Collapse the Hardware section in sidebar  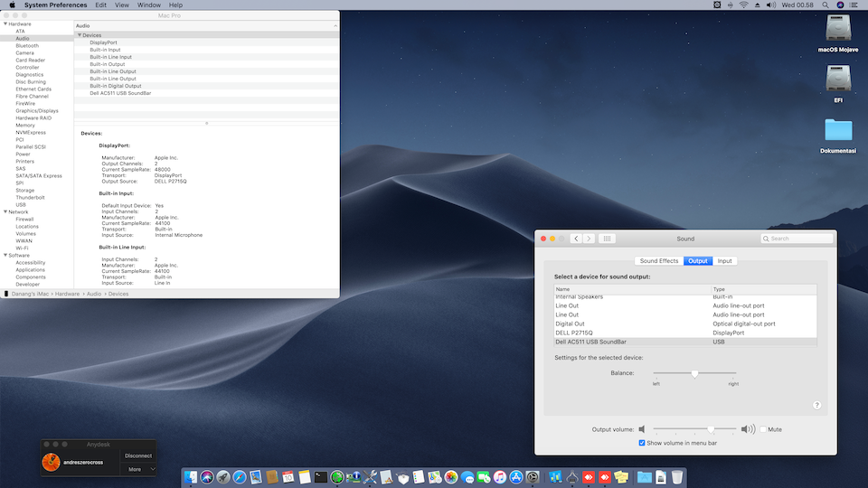tap(5, 23)
